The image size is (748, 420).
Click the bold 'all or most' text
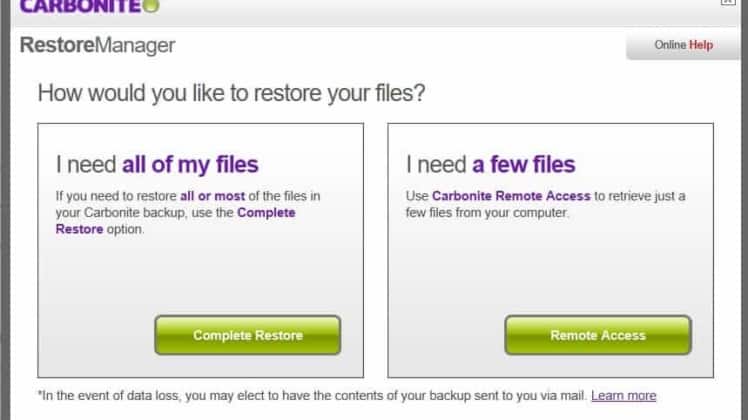(212, 196)
